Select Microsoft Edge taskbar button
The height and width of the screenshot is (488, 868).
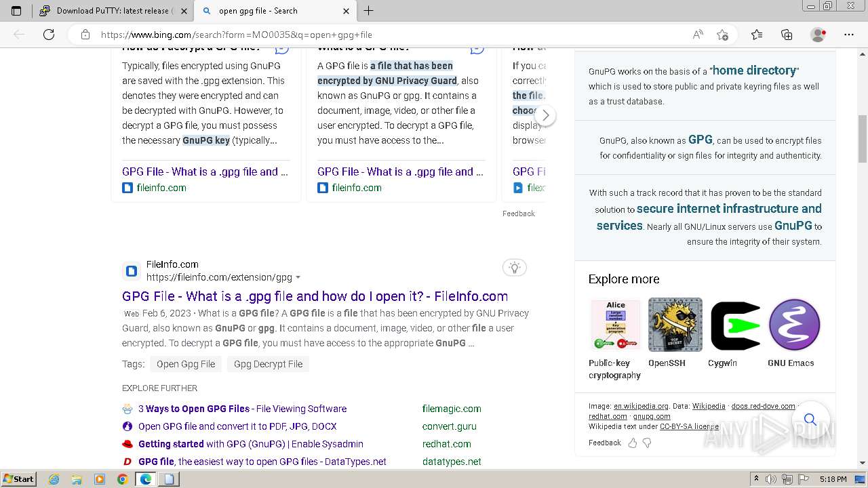click(x=146, y=479)
